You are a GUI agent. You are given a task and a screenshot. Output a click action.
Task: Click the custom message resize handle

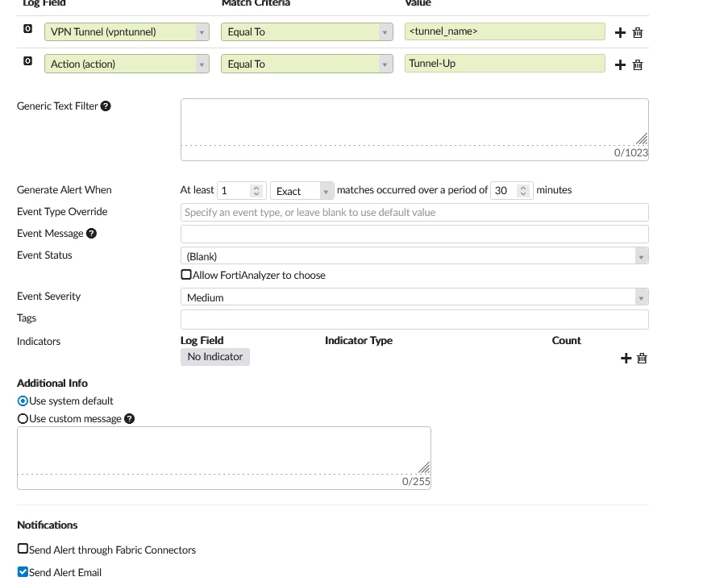click(424, 467)
